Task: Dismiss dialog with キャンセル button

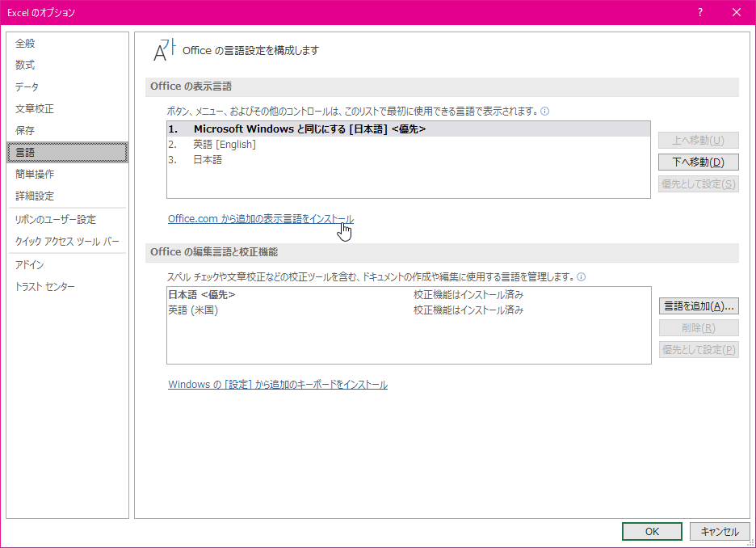Action: coord(720,532)
